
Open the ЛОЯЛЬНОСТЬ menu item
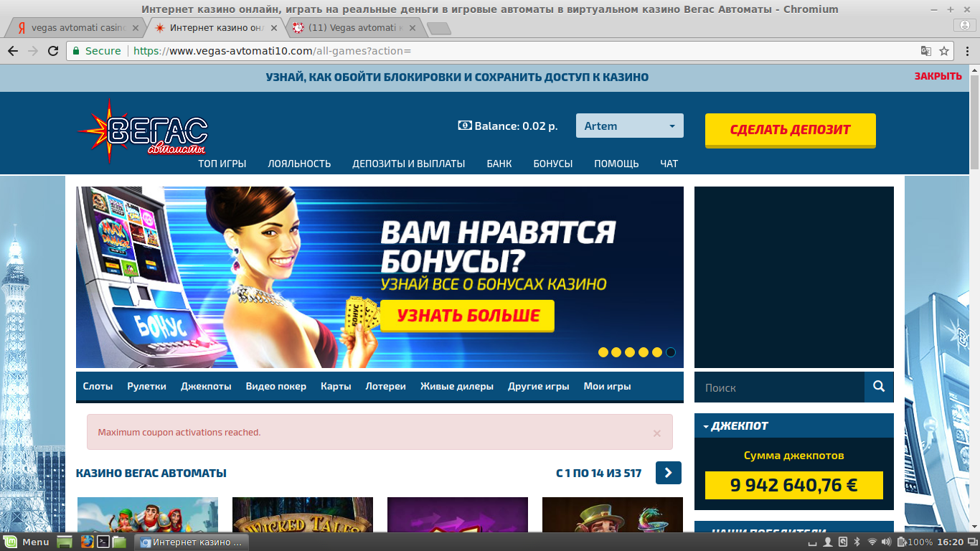(299, 164)
